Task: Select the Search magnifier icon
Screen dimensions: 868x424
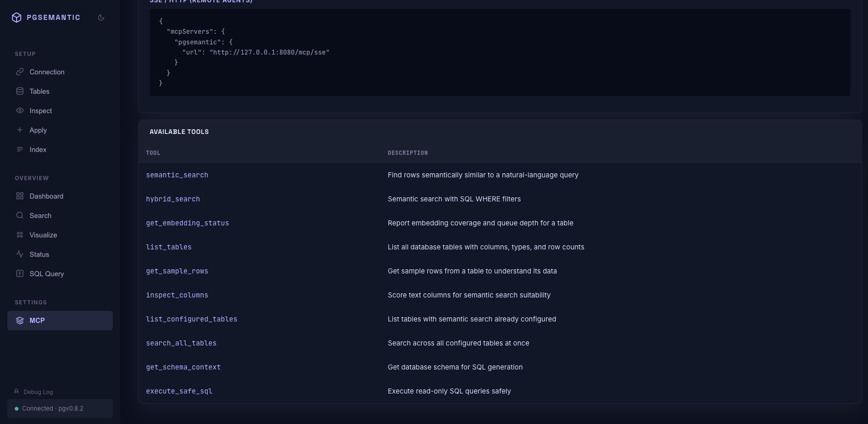Action: click(20, 215)
